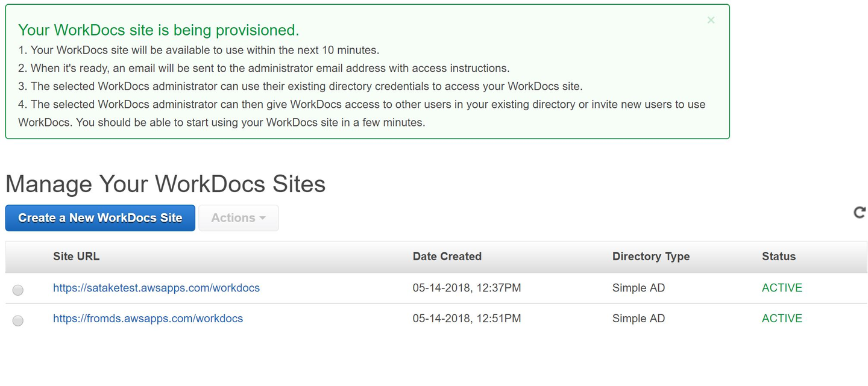Click the Status column header
The image size is (868, 386).
(x=778, y=257)
